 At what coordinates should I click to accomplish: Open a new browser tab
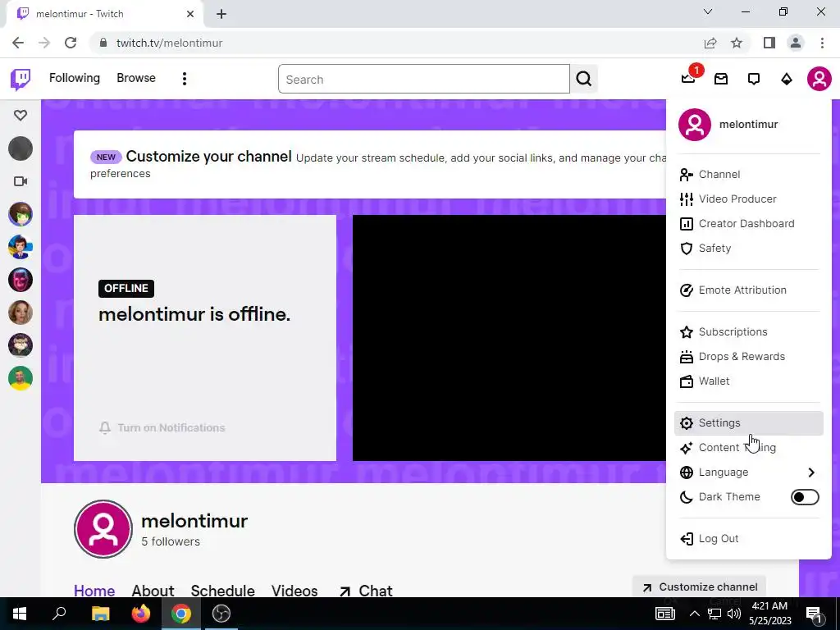221,15
